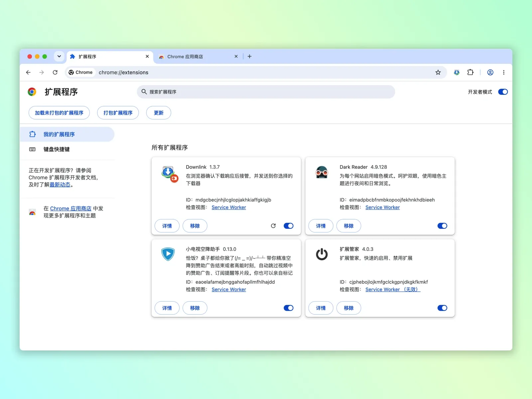
Task: Open Service Worker (无效) link for 扩展管家
Action: (393, 290)
